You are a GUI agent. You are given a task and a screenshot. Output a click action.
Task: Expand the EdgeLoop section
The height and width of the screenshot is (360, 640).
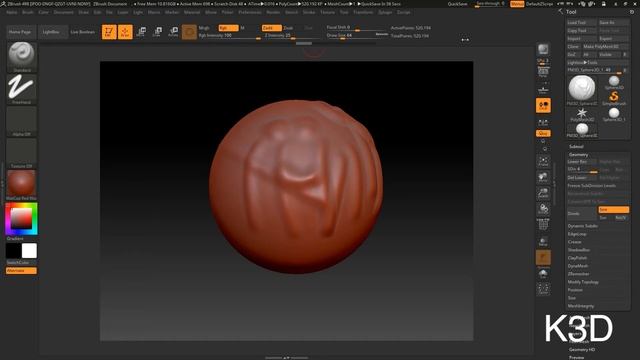tap(577, 234)
